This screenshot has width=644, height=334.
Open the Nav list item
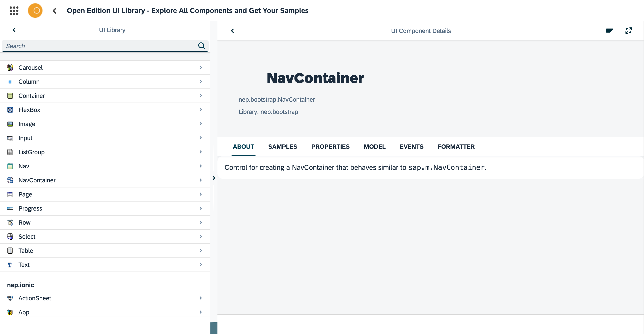coord(105,166)
